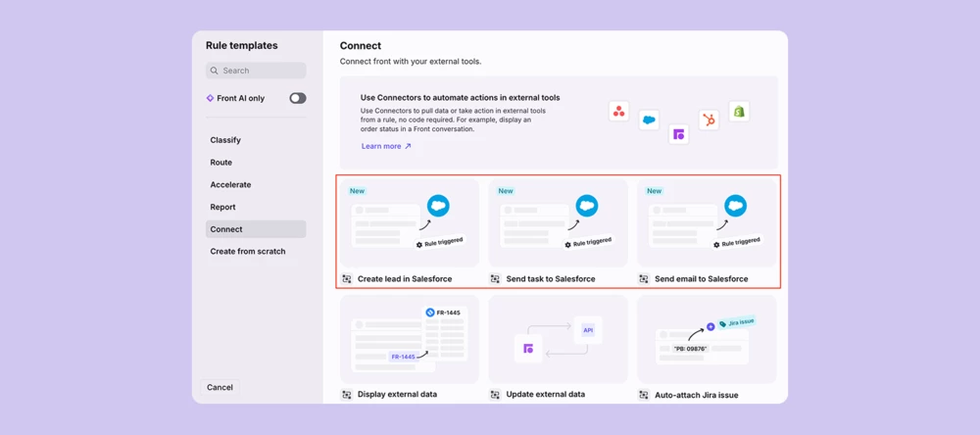Click the arrow icon beside Learn more
Screen dimensions: 980x435
(408, 146)
